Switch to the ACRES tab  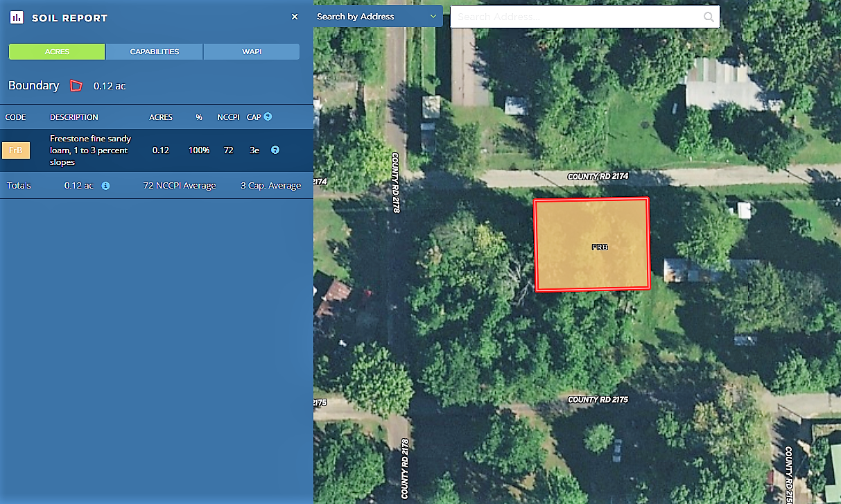[x=57, y=52]
